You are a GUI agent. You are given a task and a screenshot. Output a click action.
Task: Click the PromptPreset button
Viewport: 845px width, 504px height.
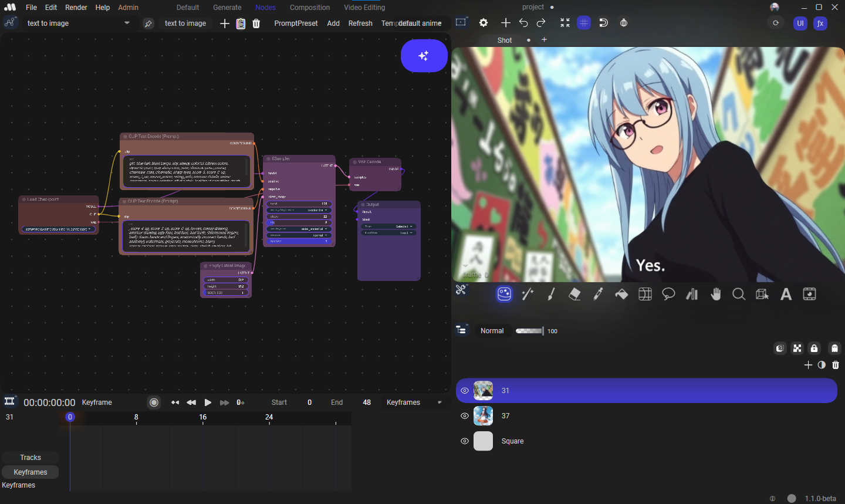coord(296,23)
